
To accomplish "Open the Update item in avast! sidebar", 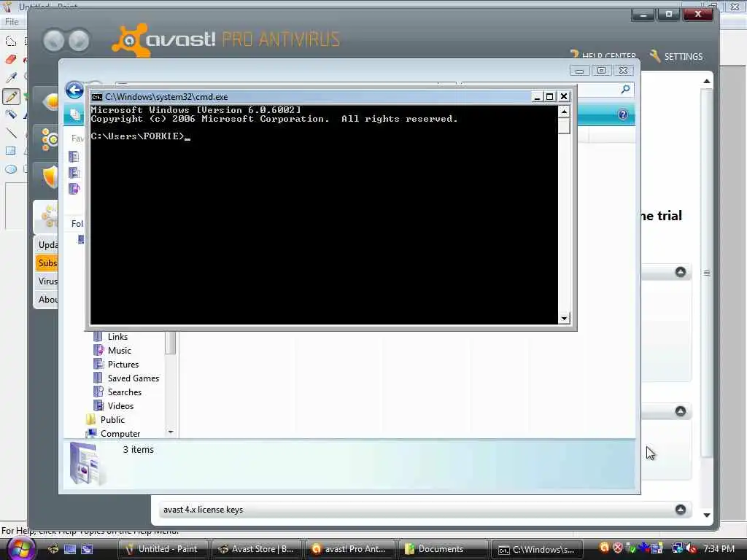I will point(47,245).
